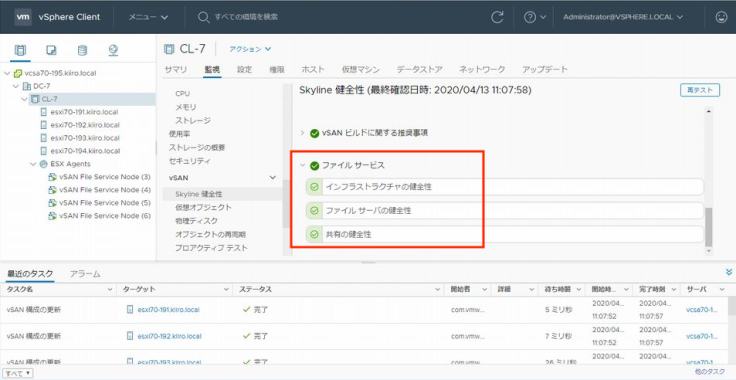The height and width of the screenshot is (380, 736).
Task: Open the help question mark icon
Action: pyautogui.click(x=530, y=17)
